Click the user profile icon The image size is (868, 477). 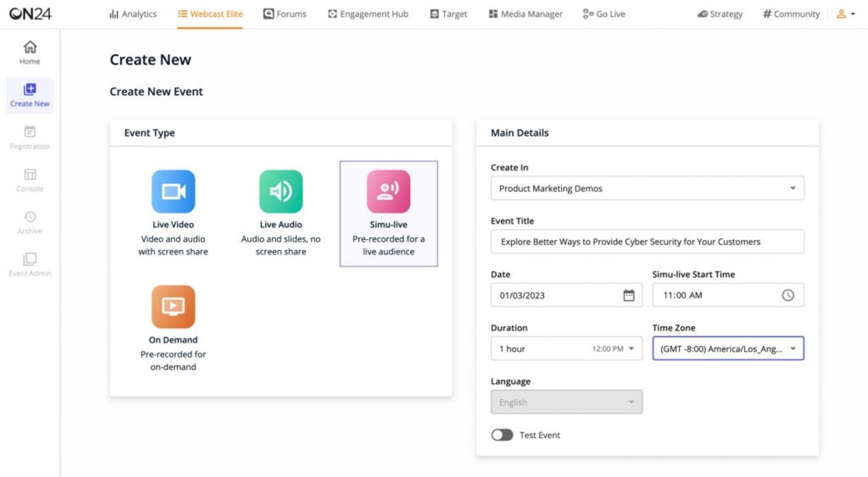[x=841, y=14]
